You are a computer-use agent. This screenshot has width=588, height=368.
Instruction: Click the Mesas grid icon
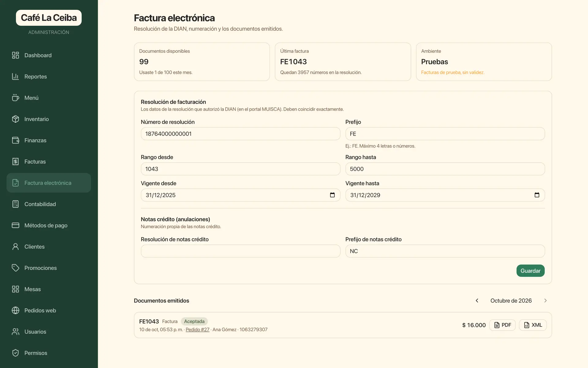(15, 289)
